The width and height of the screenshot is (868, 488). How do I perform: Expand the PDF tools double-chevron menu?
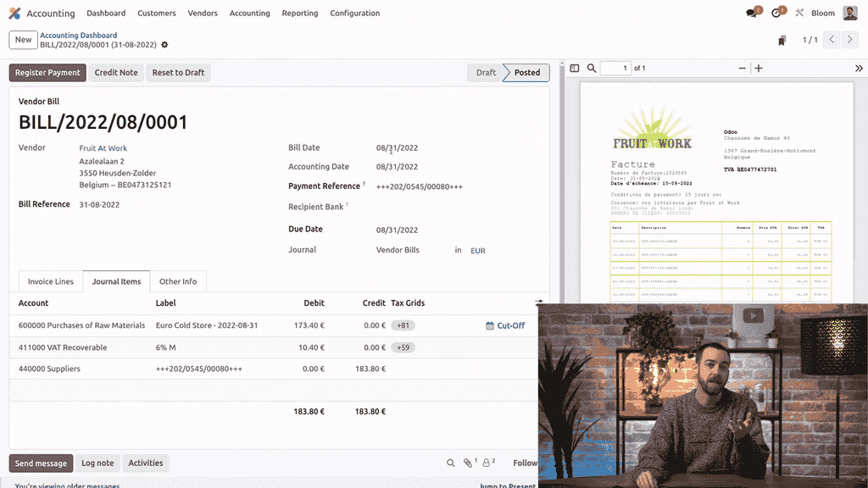click(x=859, y=69)
